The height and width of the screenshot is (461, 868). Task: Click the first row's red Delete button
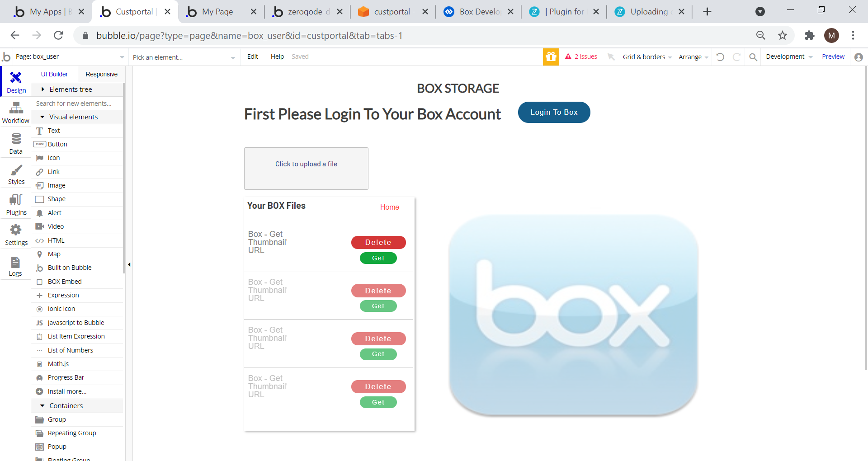point(378,242)
